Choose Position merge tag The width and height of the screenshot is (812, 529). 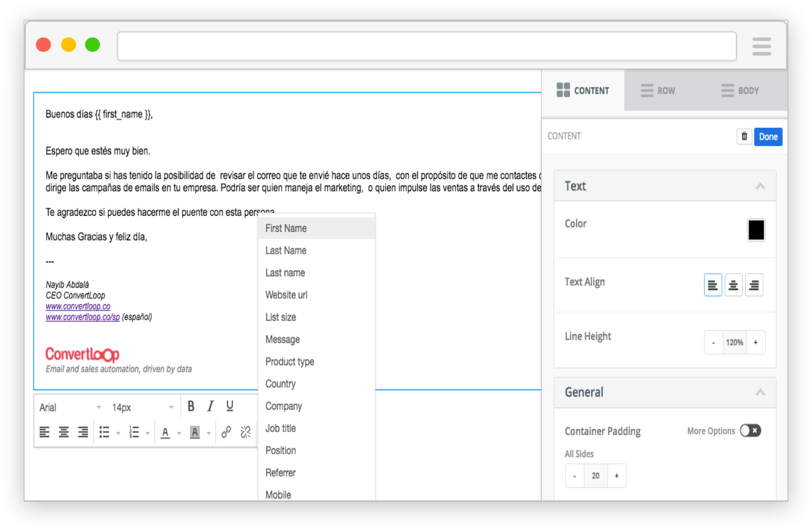tap(316, 451)
